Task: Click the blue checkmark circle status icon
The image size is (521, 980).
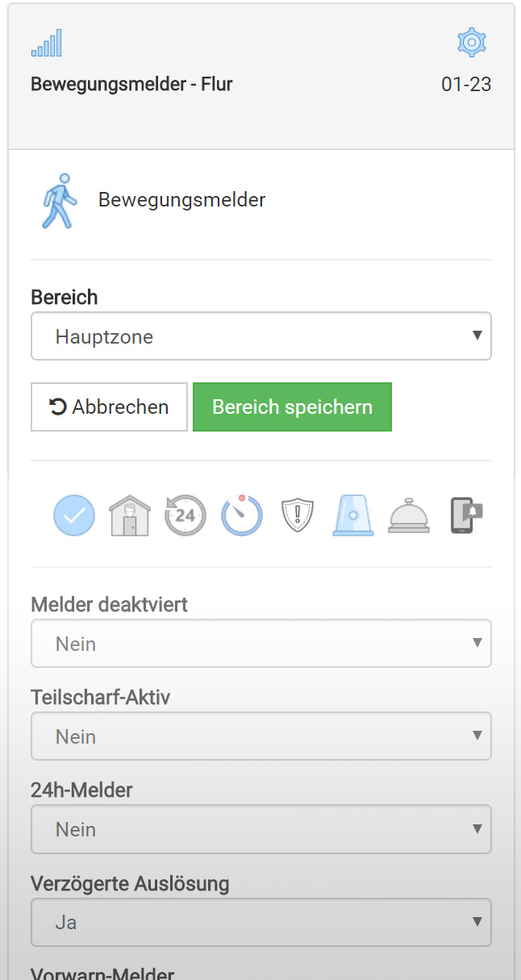Action: 74,515
